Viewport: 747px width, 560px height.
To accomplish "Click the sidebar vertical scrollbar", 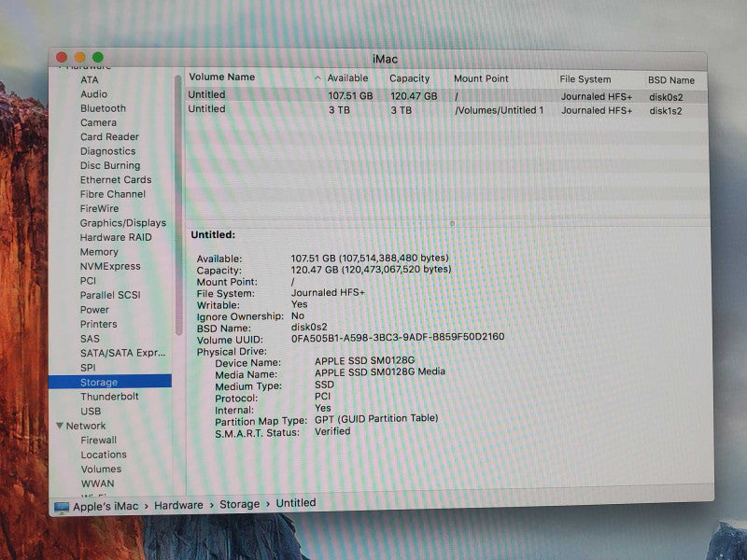I will tap(178, 204).
